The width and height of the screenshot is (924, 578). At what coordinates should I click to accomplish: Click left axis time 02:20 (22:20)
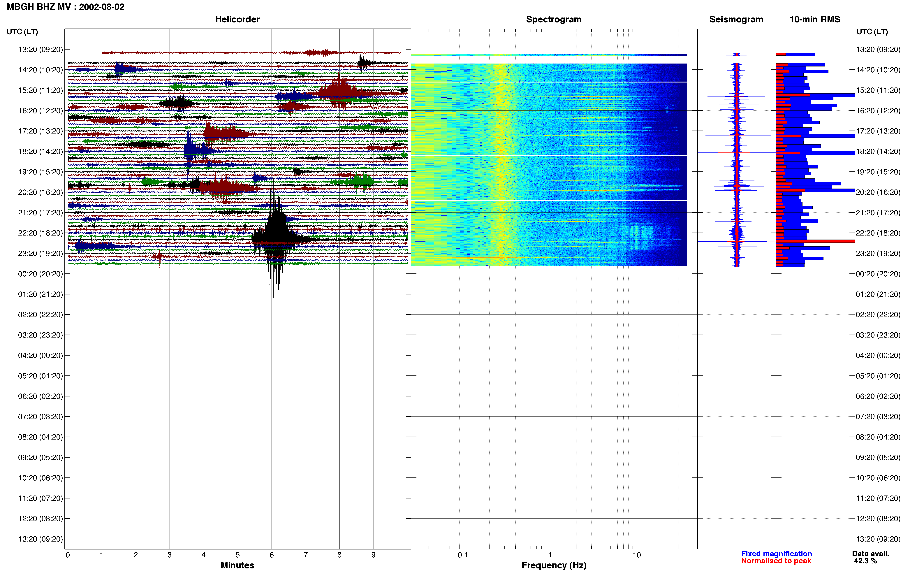coord(41,315)
